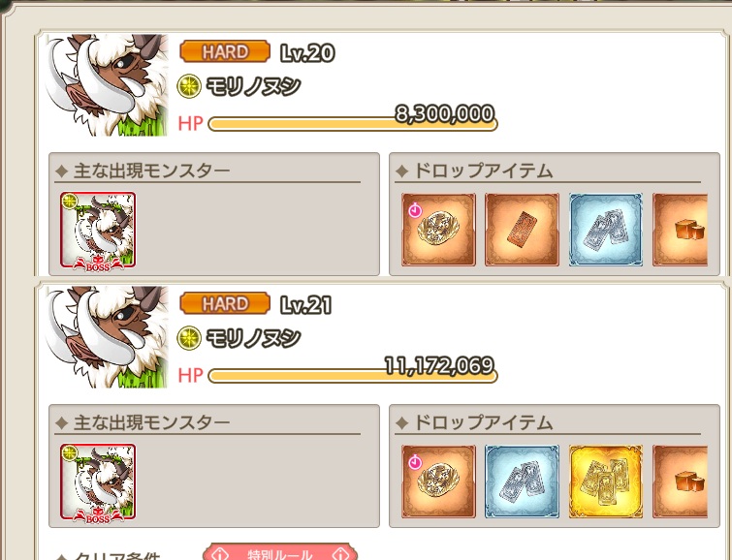
Task: Tap the bronze ticket drop item
Action: (x=522, y=230)
